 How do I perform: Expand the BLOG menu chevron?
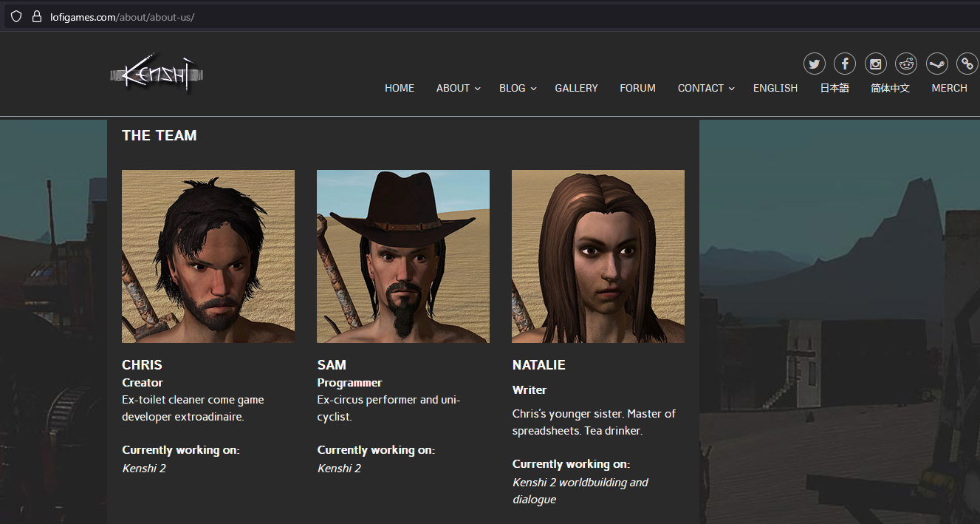(534, 89)
